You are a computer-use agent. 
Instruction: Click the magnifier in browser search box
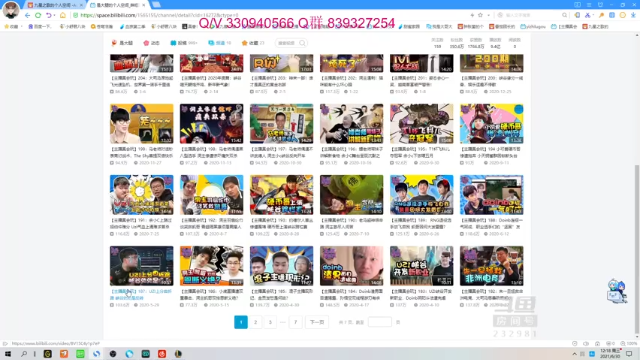point(564,15)
